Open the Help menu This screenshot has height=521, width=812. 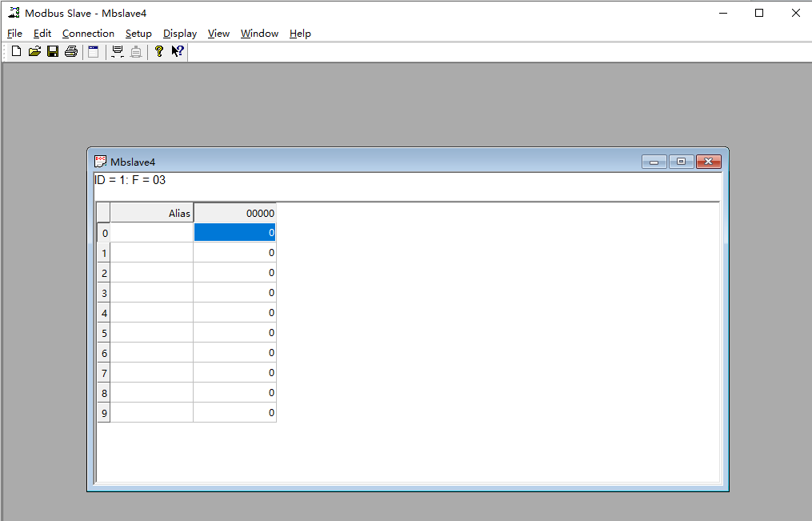click(x=300, y=34)
